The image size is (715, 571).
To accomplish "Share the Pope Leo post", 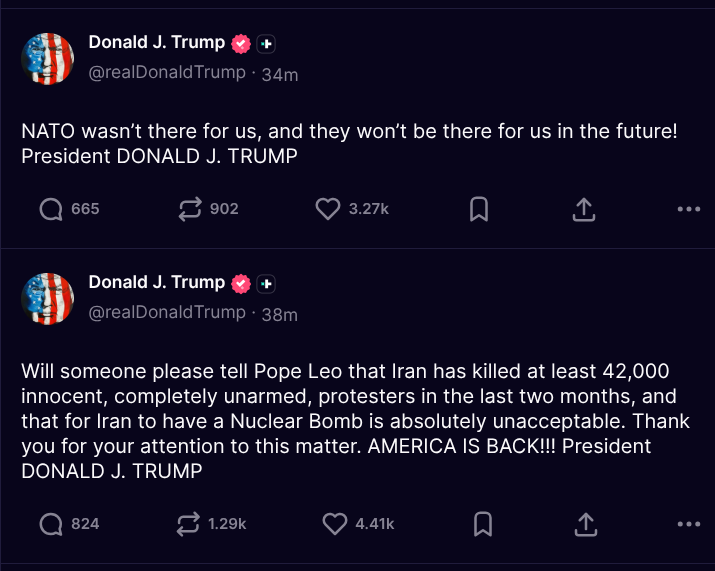I will tap(584, 523).
